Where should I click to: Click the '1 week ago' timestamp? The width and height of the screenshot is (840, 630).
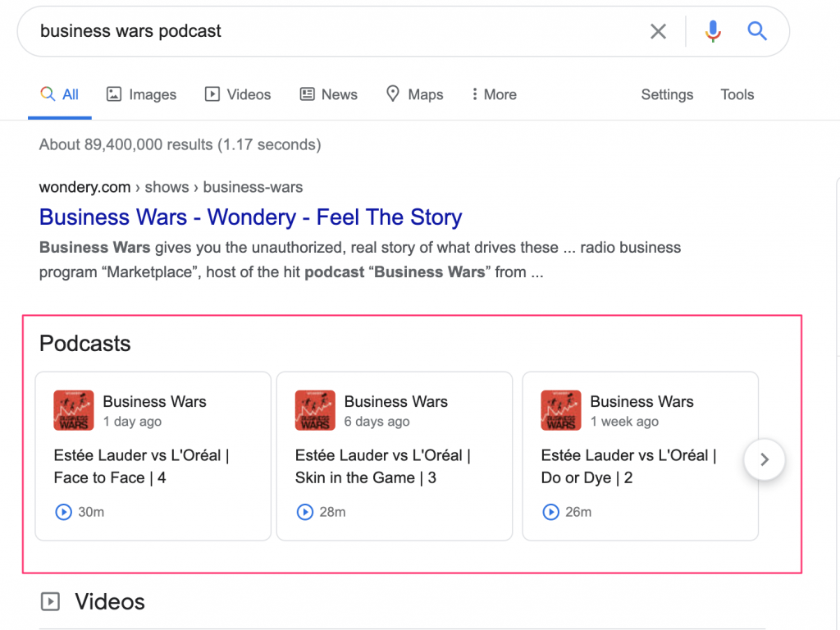click(x=624, y=422)
